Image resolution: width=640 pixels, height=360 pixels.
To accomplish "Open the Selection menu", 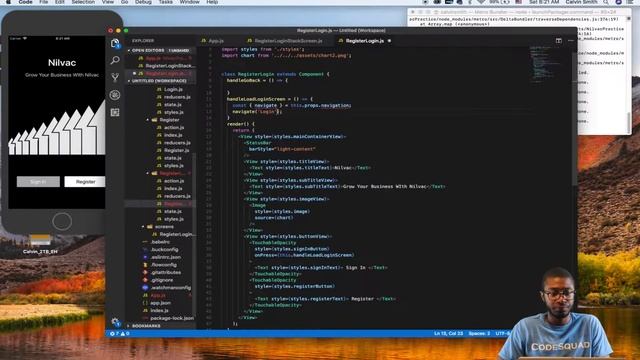I will coord(83,2).
